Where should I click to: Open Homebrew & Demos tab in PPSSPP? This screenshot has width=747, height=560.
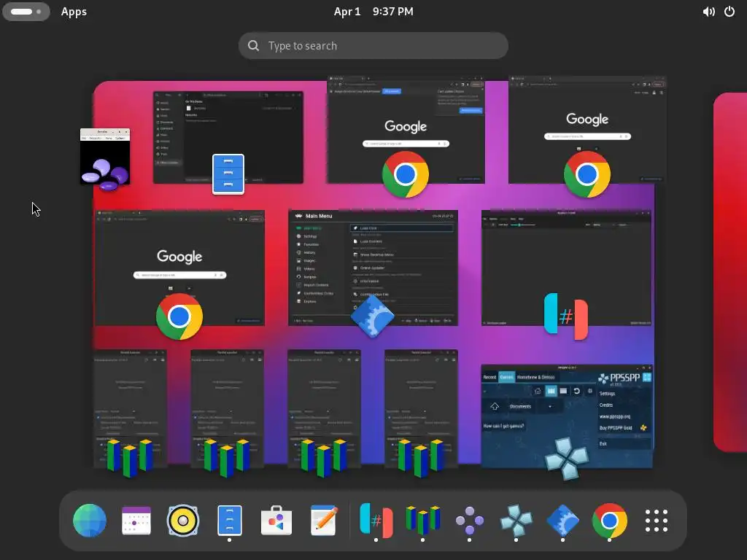click(x=536, y=377)
